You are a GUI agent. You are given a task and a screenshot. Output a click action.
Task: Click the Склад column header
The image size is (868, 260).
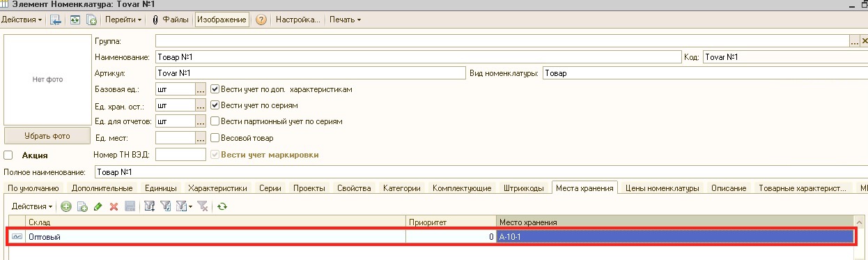click(216, 222)
